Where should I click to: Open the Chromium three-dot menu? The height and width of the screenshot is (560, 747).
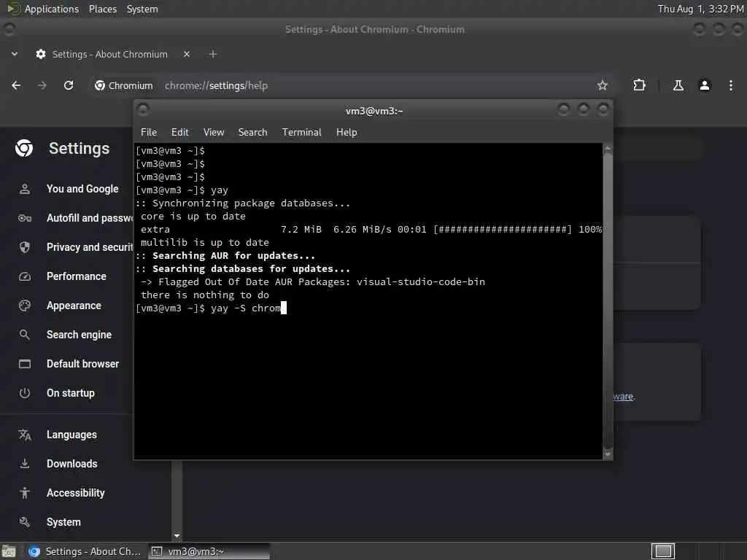click(730, 85)
